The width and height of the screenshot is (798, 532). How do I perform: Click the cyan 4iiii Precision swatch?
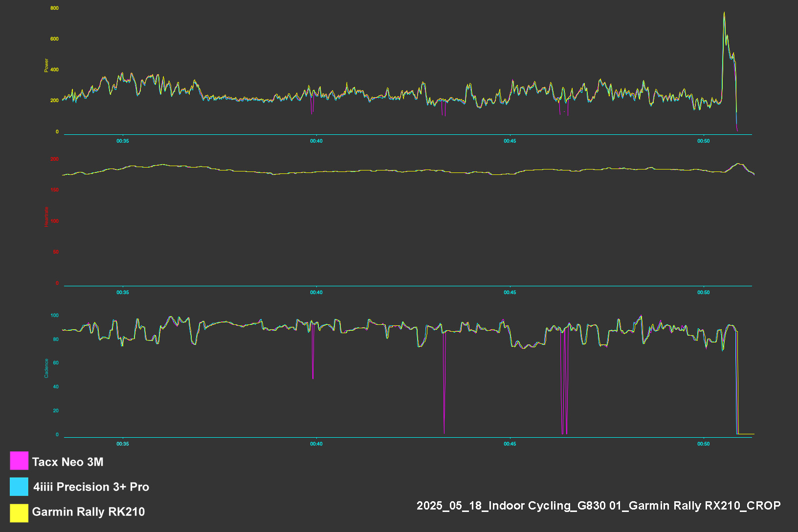(19, 487)
